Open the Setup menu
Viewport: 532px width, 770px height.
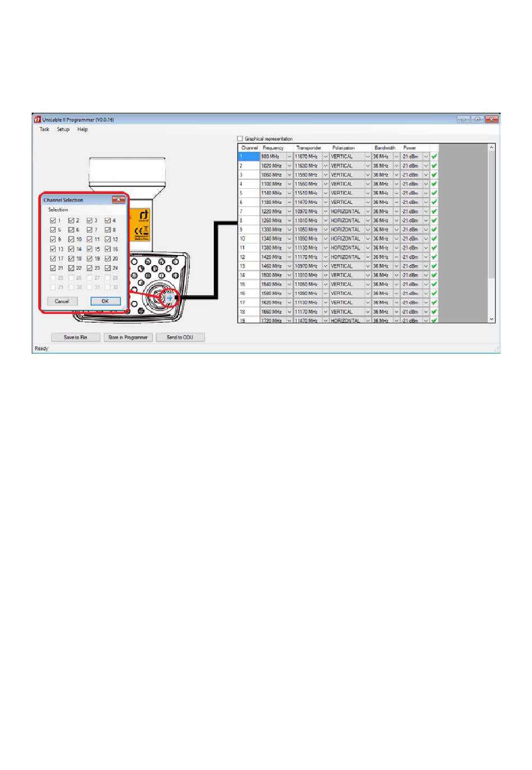point(63,129)
